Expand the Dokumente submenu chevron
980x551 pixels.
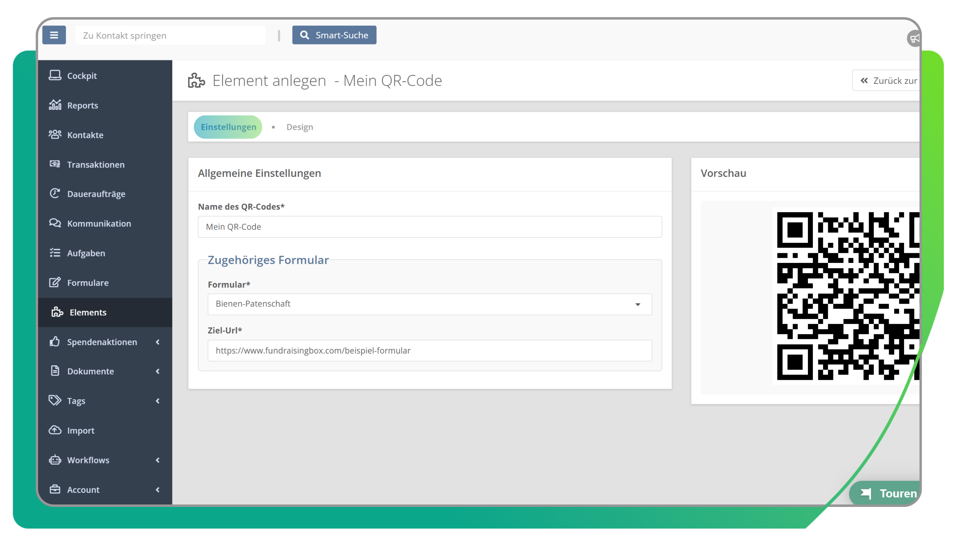157,371
